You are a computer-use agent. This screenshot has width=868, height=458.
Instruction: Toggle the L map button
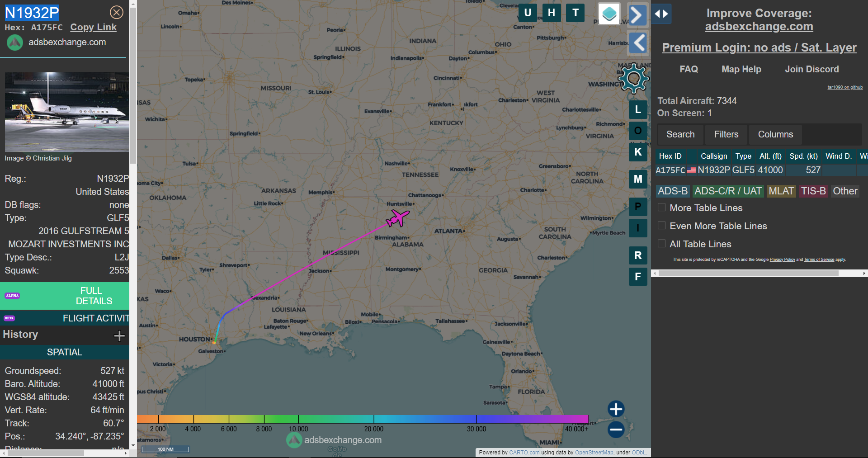pos(638,109)
